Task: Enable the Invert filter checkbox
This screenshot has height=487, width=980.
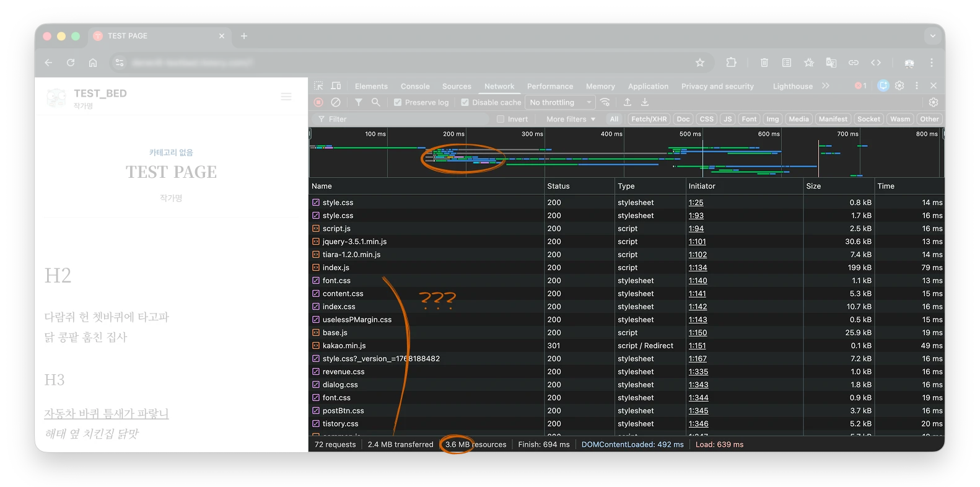Action: click(x=501, y=120)
